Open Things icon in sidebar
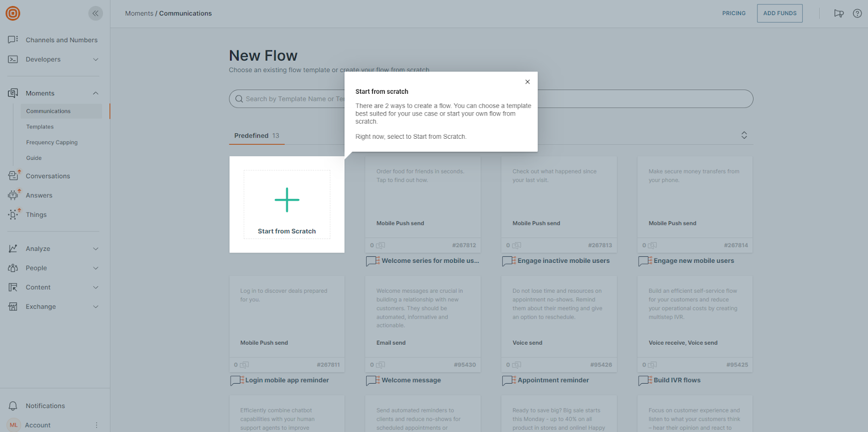This screenshot has width=868, height=432. pyautogui.click(x=13, y=215)
